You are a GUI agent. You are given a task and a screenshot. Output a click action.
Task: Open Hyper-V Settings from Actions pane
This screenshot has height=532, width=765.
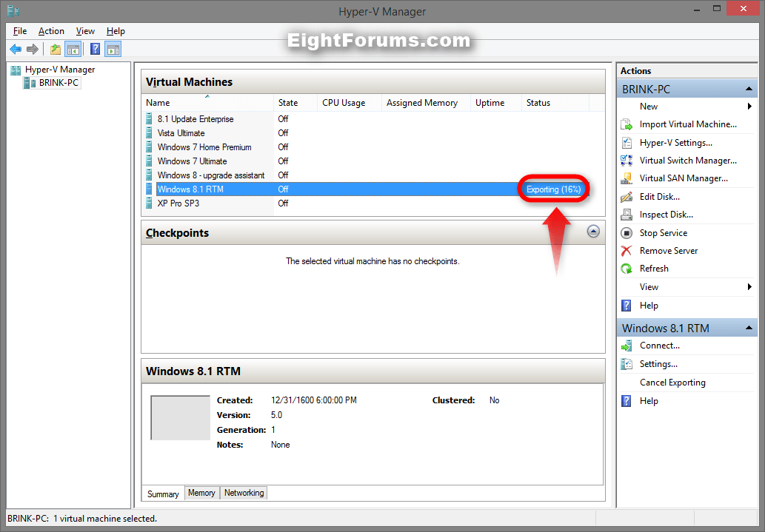[x=675, y=142]
